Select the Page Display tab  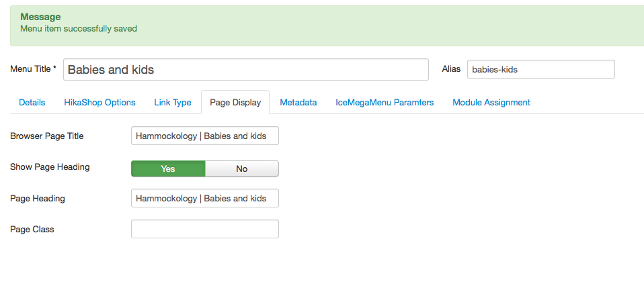(235, 103)
